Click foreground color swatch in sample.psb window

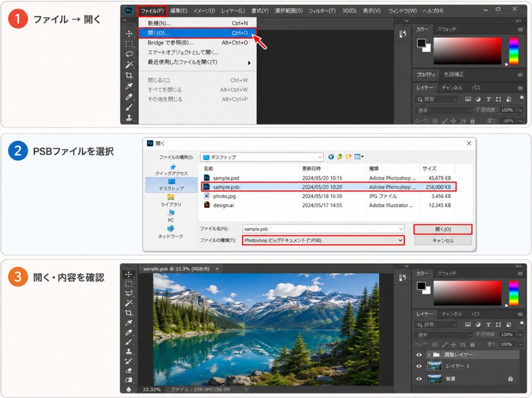click(x=421, y=286)
